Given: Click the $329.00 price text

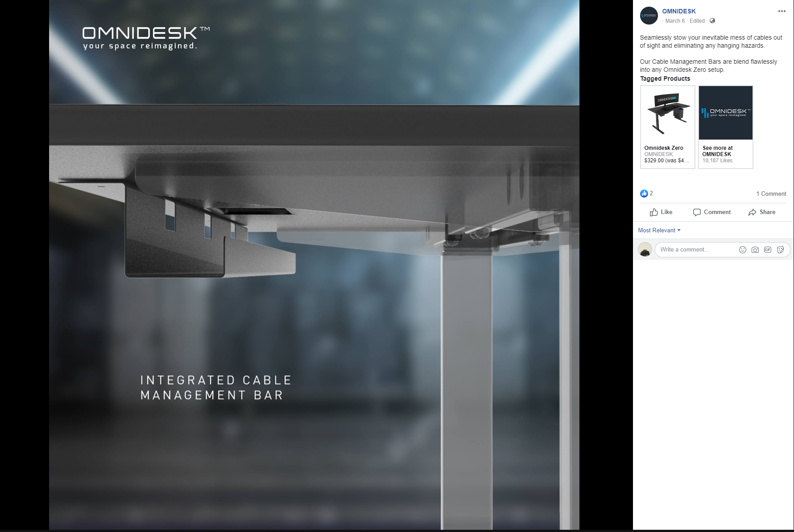Looking at the screenshot, I should click(667, 161).
